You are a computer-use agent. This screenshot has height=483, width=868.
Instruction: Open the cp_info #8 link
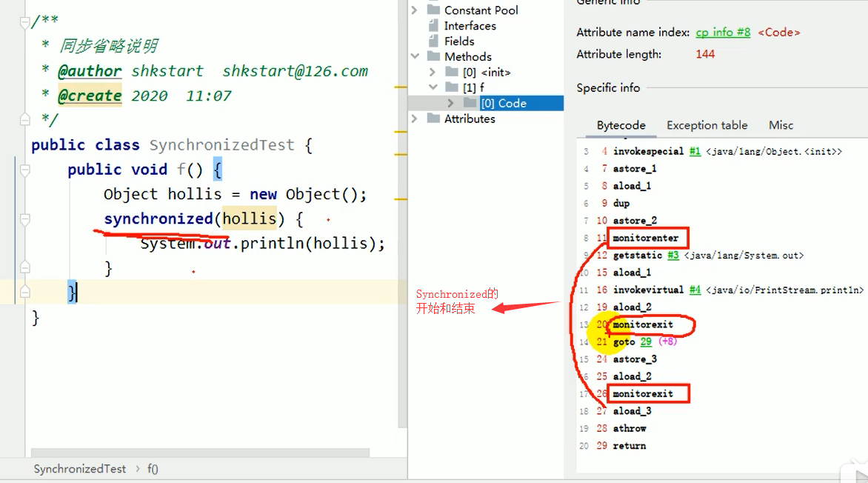coord(723,32)
